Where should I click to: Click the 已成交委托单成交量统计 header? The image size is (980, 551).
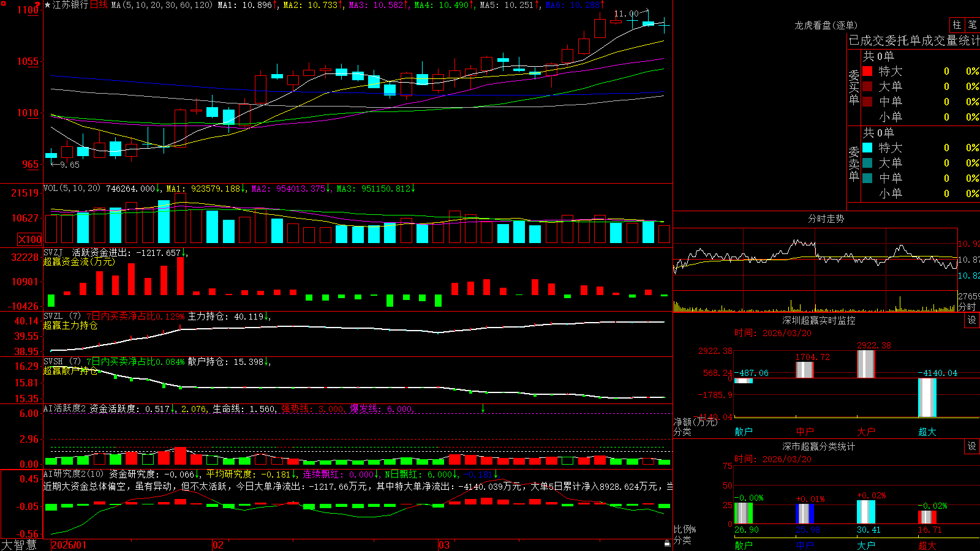pos(914,40)
